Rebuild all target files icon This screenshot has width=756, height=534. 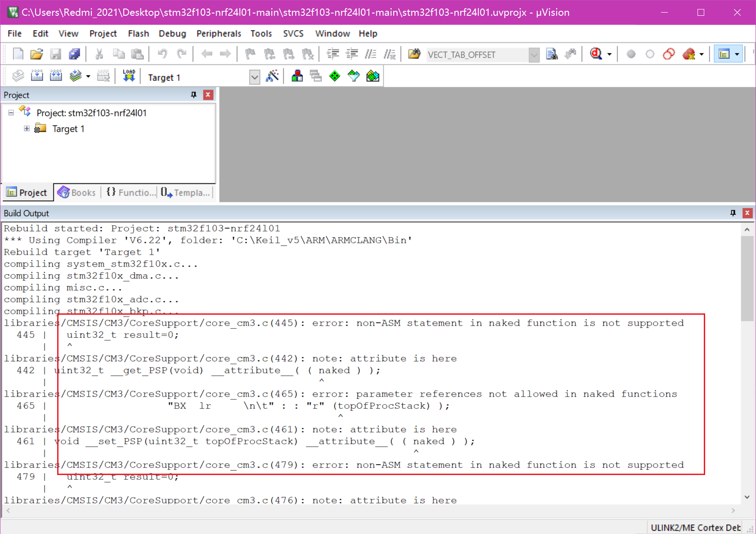click(x=56, y=76)
